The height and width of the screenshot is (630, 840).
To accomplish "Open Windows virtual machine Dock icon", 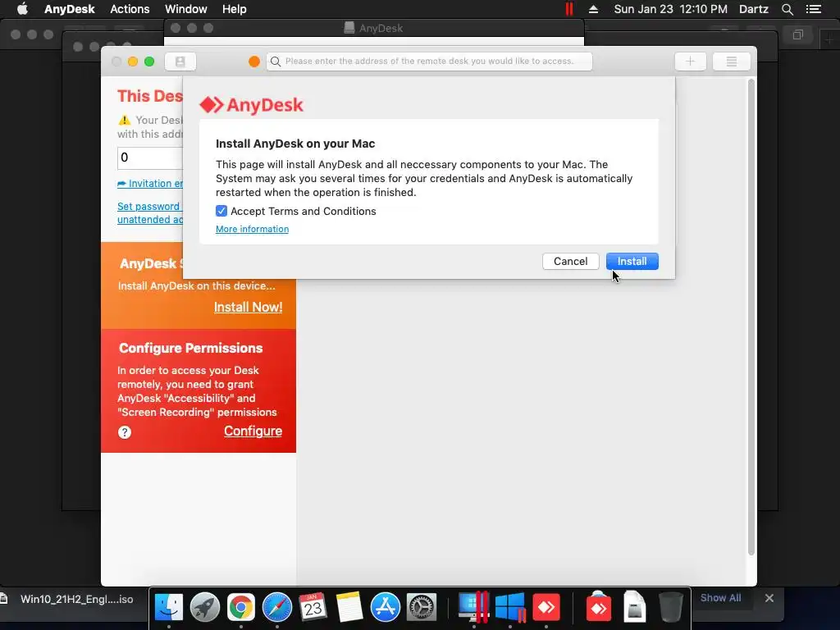I will pos(509,608).
